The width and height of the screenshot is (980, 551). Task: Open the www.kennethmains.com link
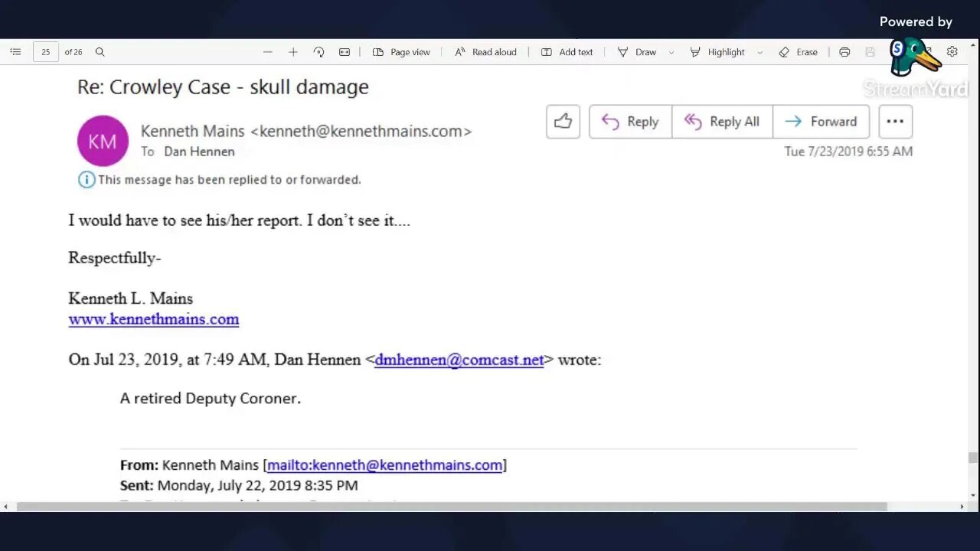153,319
